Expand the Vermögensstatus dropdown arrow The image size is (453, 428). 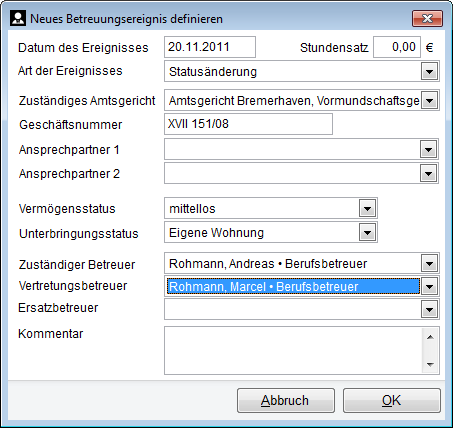pyautogui.click(x=368, y=209)
